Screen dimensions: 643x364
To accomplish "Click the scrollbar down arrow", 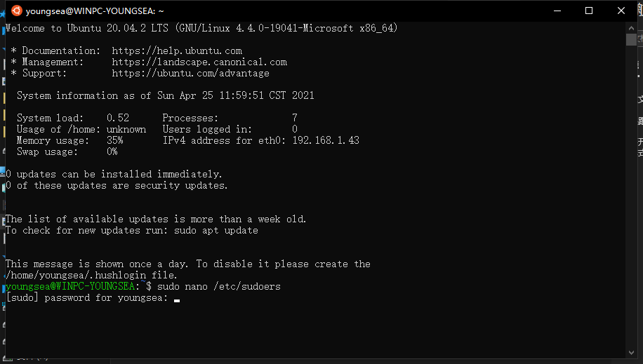I will pos(631,353).
